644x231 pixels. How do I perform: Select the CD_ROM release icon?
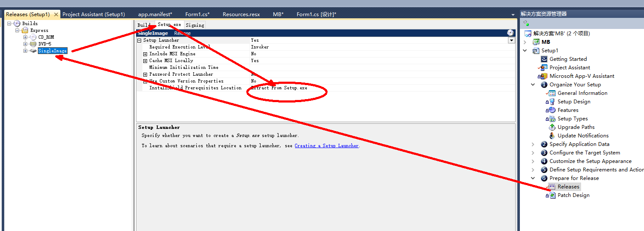33,37
